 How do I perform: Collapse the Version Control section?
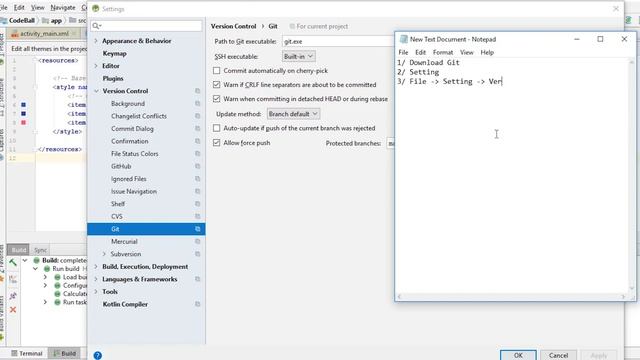[96, 91]
